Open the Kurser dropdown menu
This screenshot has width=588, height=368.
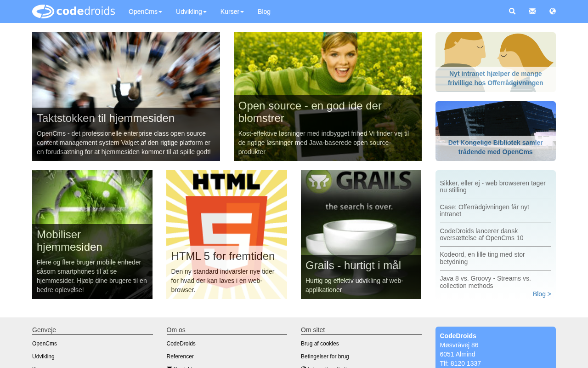[x=232, y=11]
